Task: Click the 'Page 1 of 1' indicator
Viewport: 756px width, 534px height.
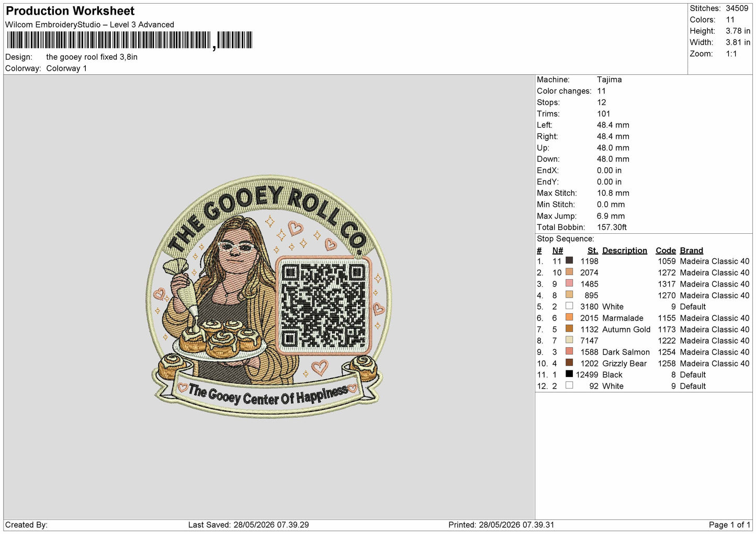Action: pos(729,525)
